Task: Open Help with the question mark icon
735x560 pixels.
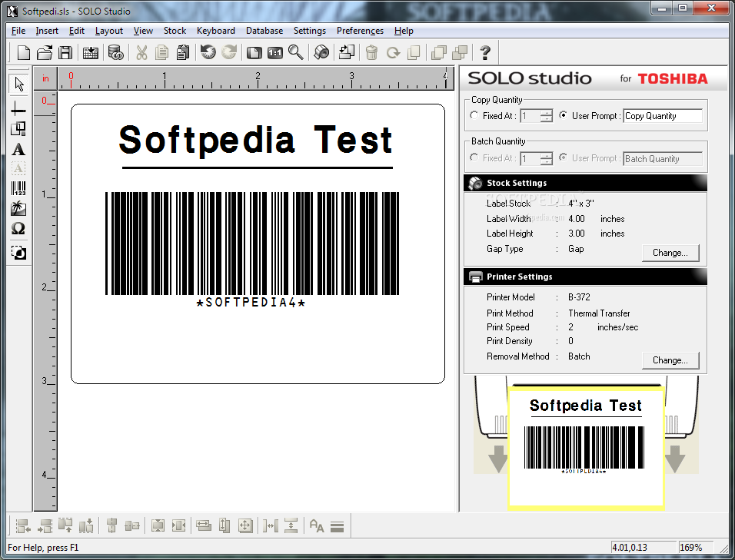Action: tap(485, 52)
